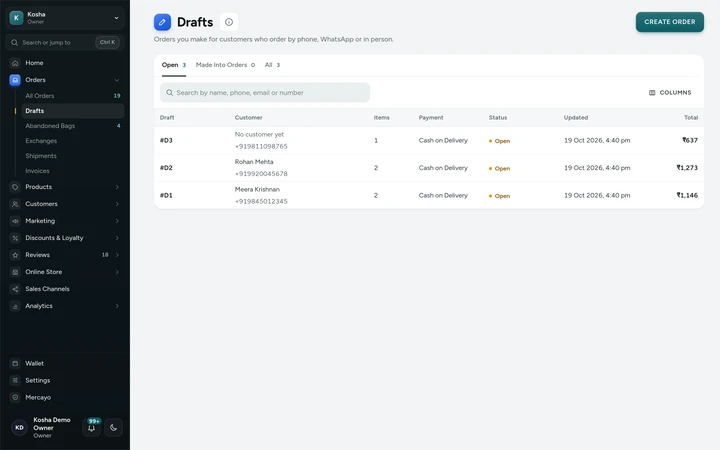Click the KD user avatar

(19, 428)
